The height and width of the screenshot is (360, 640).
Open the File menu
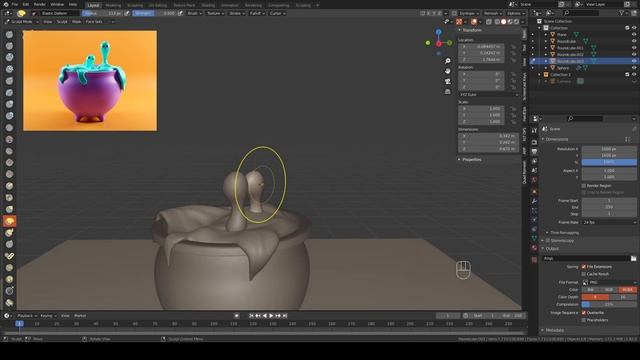point(15,4)
